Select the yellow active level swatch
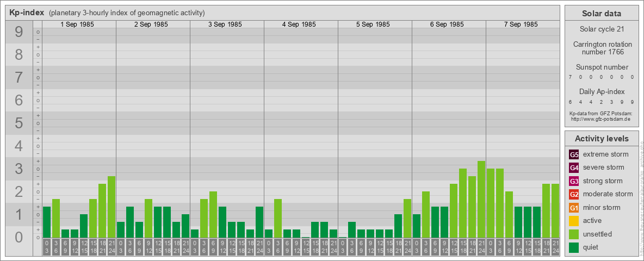The image size is (644, 261). point(574,221)
